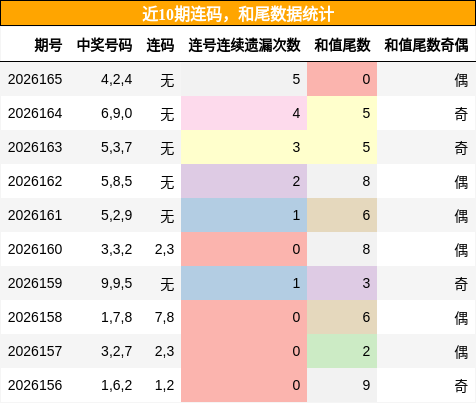The image size is (476, 403).
Task: Click the 中奖号码 column header
Action: pyautogui.click(x=104, y=45)
